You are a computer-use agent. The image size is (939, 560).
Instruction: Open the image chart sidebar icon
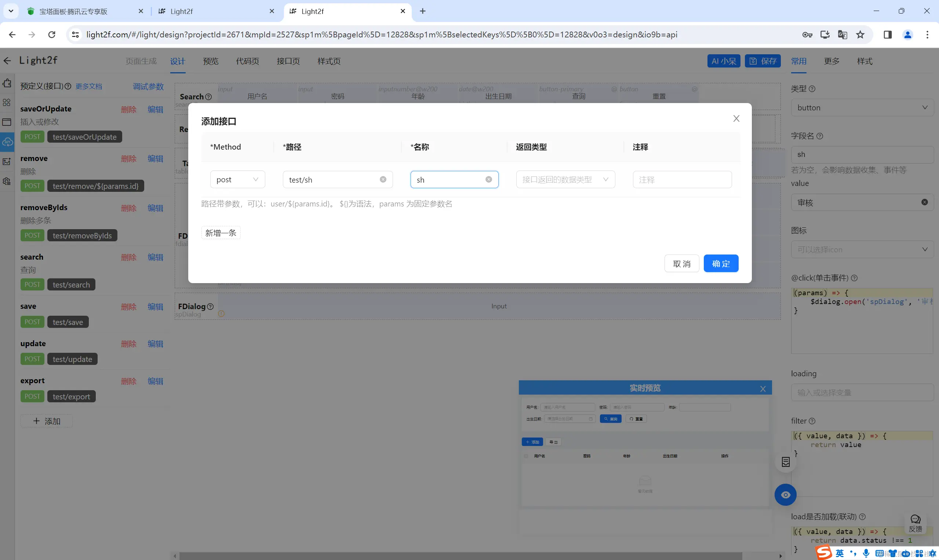coord(7,161)
